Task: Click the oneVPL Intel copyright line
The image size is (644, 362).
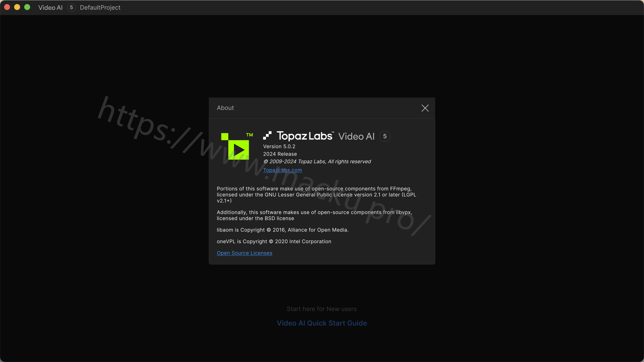Action: click(x=274, y=241)
